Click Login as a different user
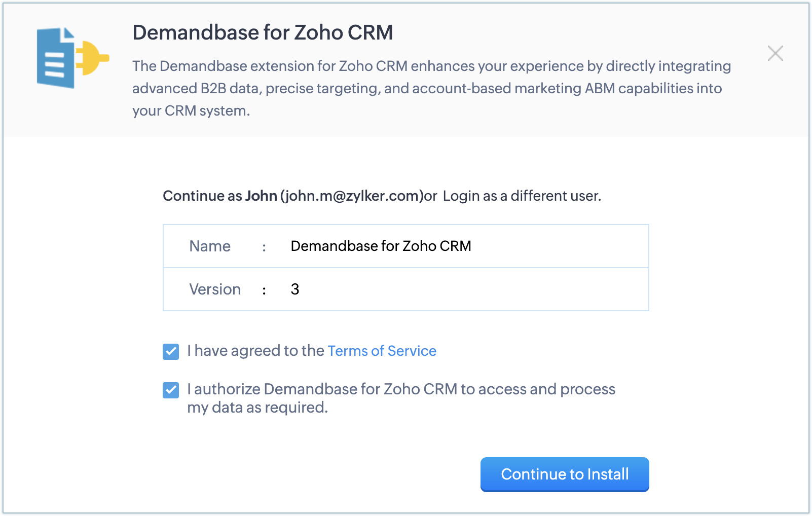 (522, 196)
